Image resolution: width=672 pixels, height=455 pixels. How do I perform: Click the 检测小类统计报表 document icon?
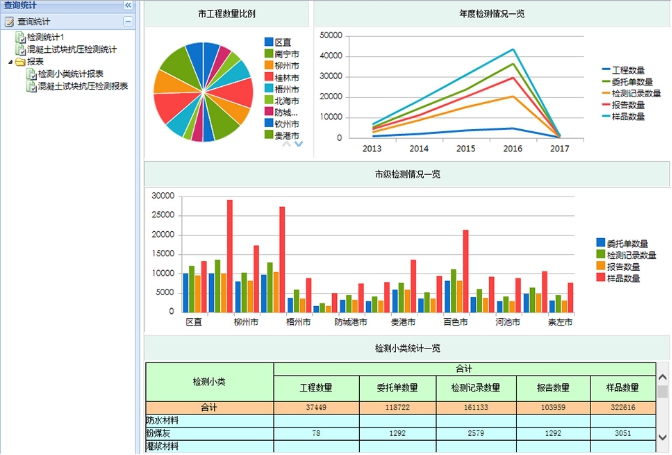(x=31, y=74)
